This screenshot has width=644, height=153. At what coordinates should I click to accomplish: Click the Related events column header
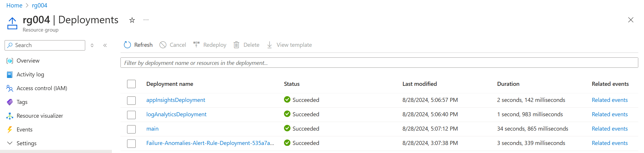click(x=610, y=84)
